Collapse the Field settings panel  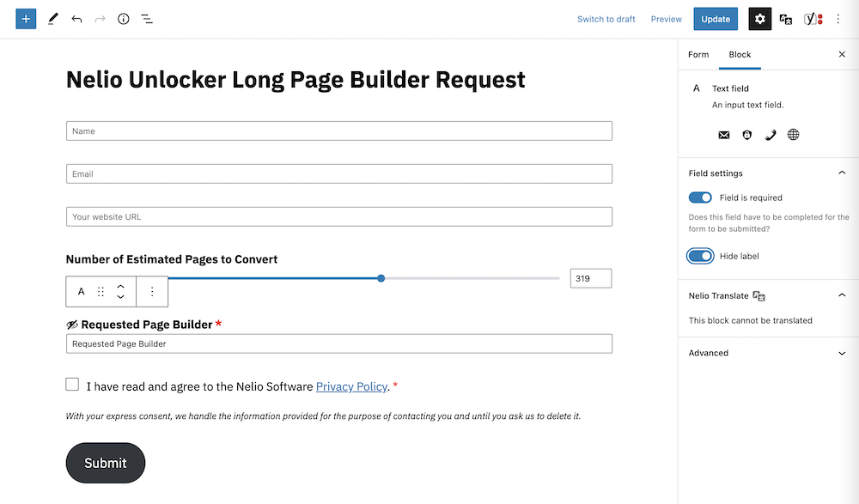(x=842, y=173)
